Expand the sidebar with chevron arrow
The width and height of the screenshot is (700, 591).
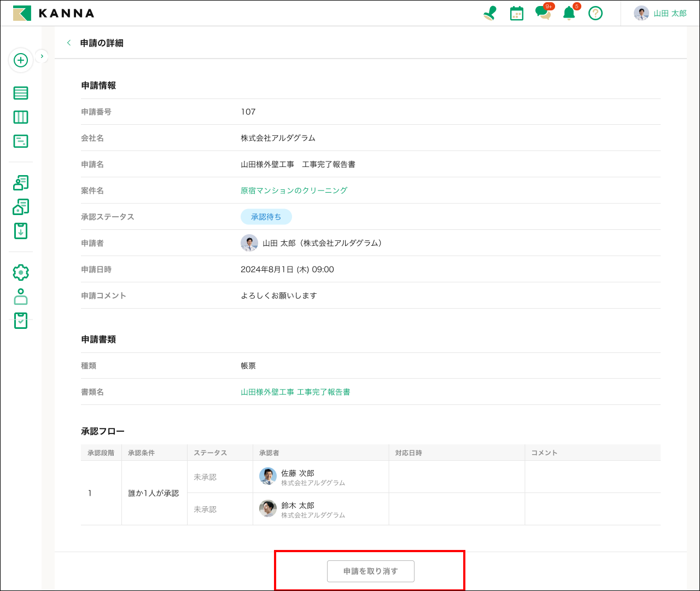coord(42,56)
